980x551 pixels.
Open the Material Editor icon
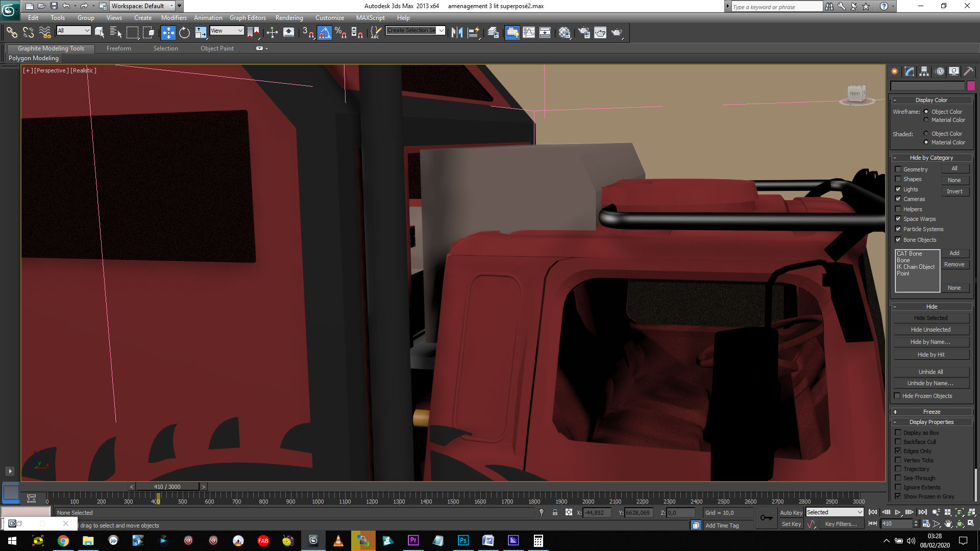click(x=564, y=33)
